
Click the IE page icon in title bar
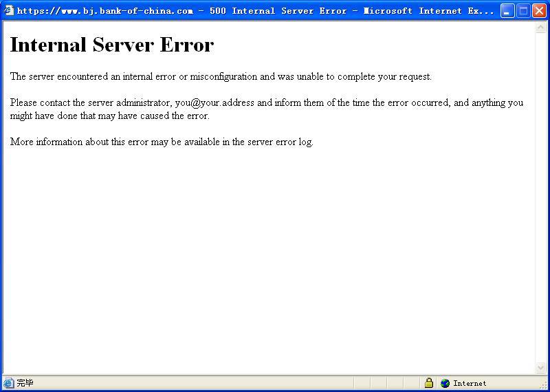(x=8, y=10)
